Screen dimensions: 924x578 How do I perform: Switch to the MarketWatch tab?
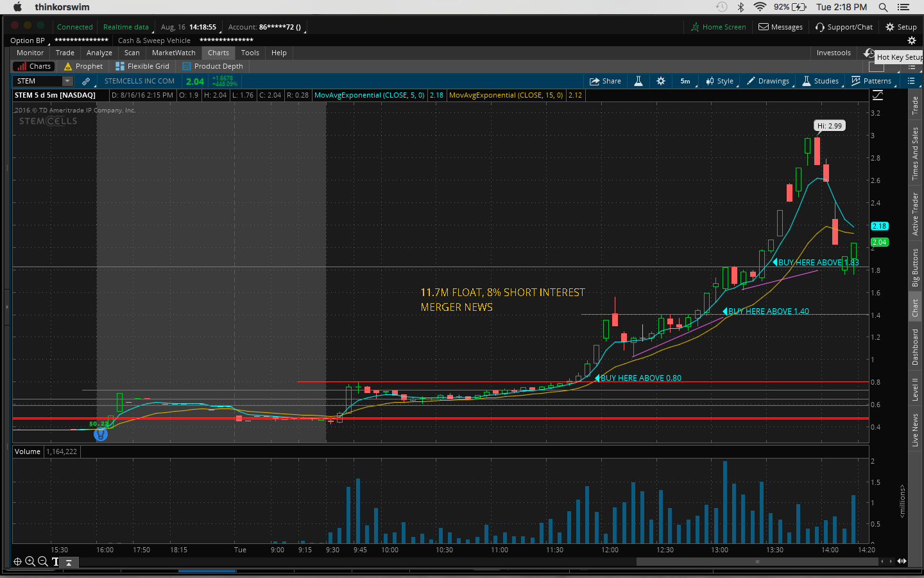tap(174, 53)
